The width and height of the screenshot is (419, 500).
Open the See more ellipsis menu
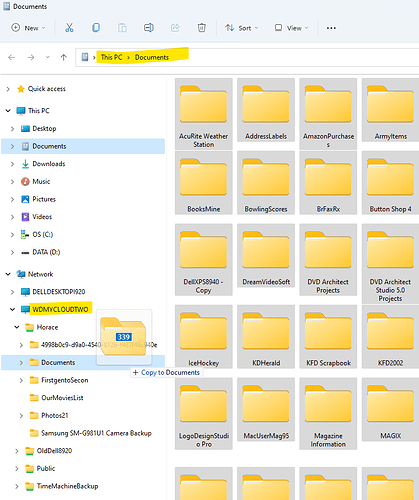(331, 28)
